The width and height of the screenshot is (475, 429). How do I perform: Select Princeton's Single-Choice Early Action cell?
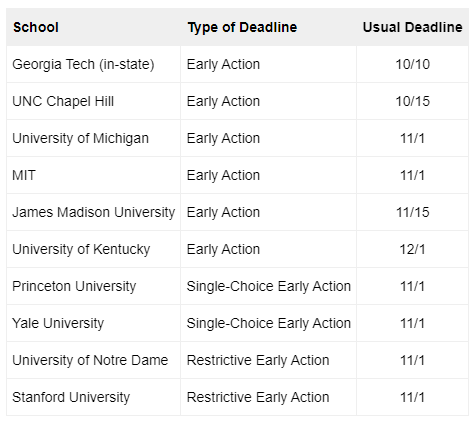[268, 286]
